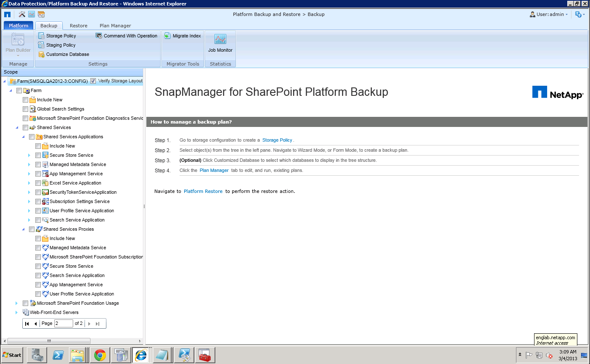Open the red toolbox taskbar icon
The image size is (590, 364).
(x=205, y=355)
